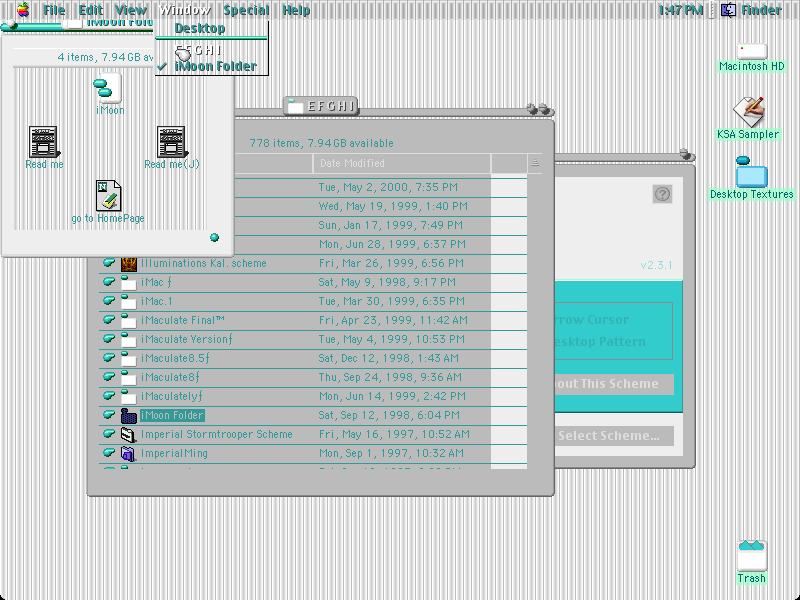Click the Imperial Ming alias folder icon
This screenshot has height=600, width=800.
(x=129, y=453)
